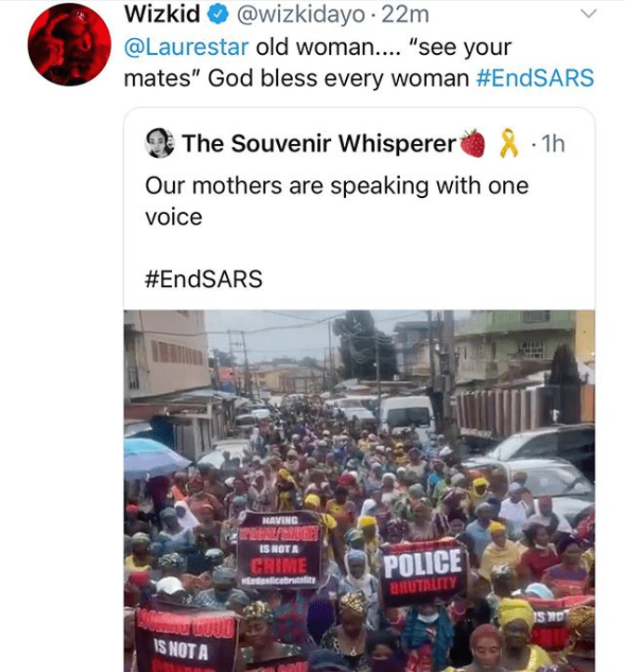Click the blue umbrella in the photo
The height and width of the screenshot is (672, 625).
[153, 456]
